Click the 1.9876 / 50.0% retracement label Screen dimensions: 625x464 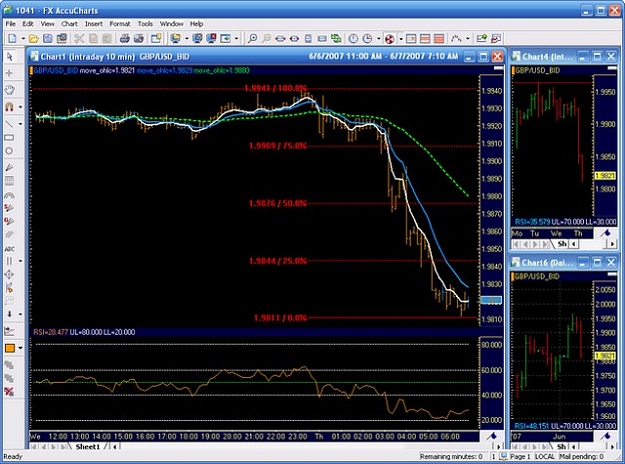coord(278,203)
